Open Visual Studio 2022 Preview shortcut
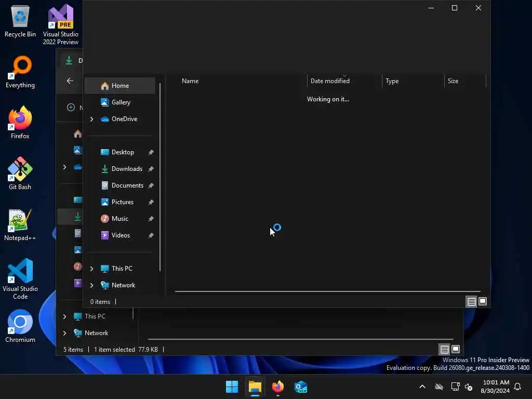The width and height of the screenshot is (532, 399). point(61,24)
